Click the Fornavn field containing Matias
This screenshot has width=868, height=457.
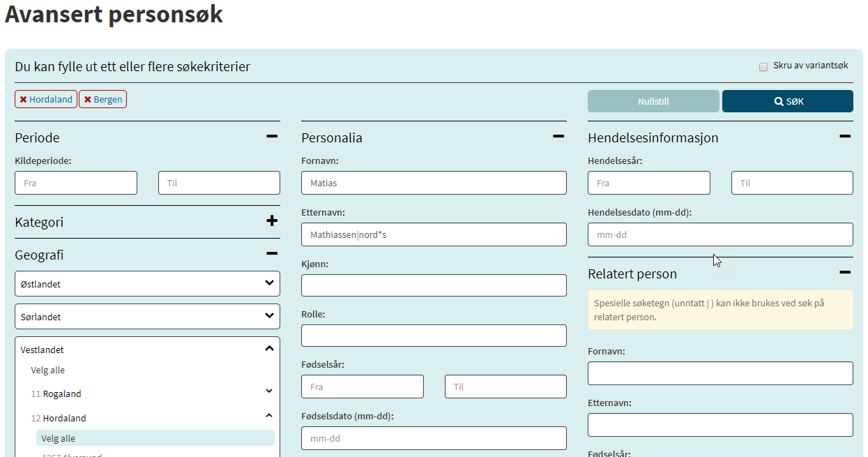tap(434, 183)
